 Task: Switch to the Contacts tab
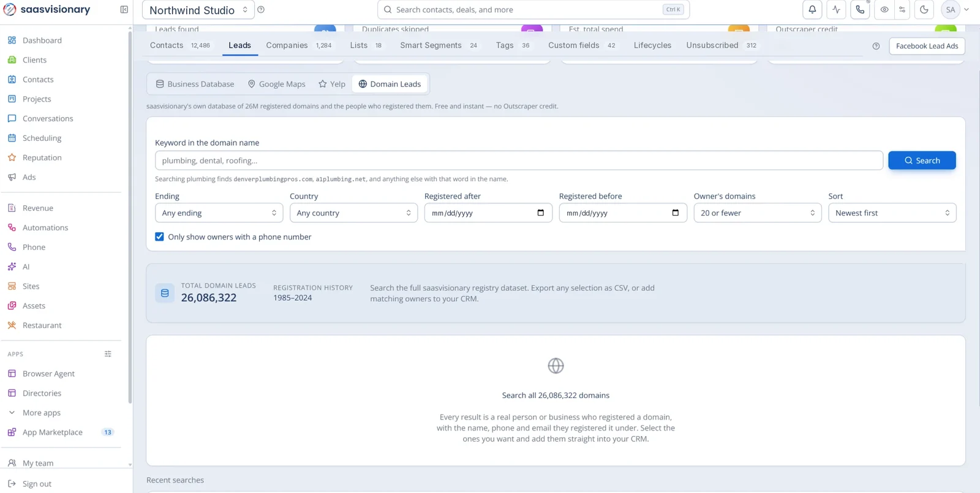[x=180, y=45]
